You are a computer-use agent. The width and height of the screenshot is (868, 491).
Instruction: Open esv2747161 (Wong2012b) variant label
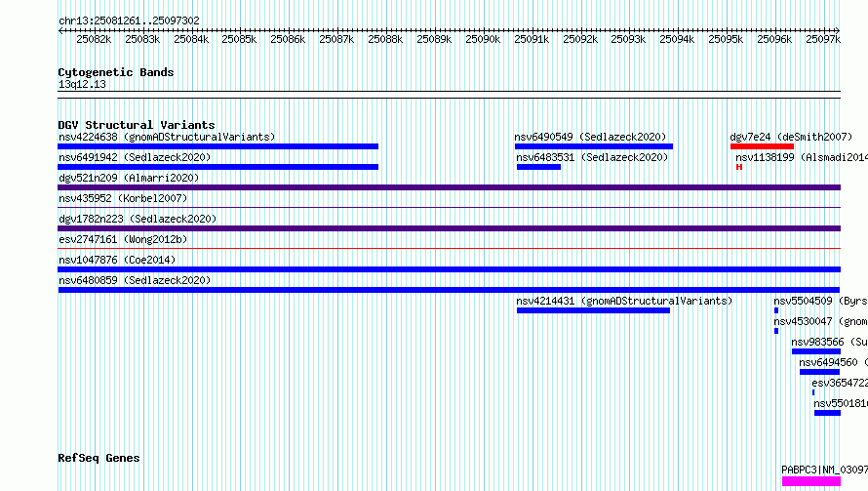tap(123, 239)
